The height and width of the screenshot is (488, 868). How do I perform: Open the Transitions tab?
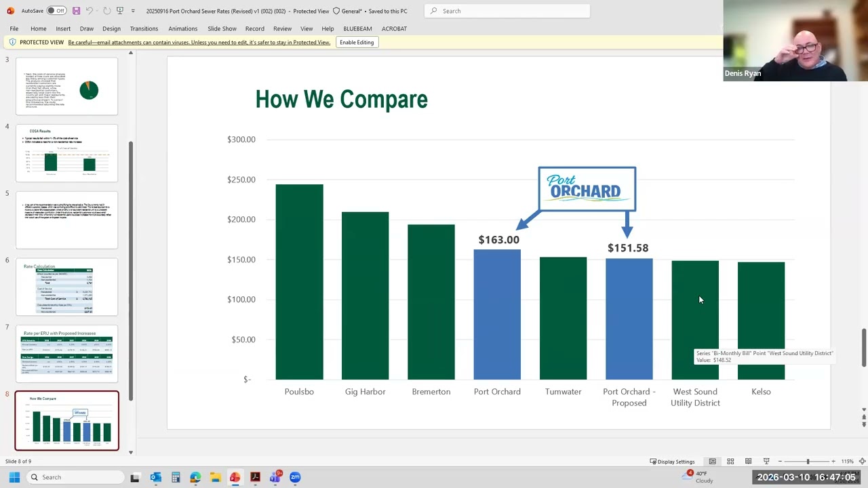[144, 28]
